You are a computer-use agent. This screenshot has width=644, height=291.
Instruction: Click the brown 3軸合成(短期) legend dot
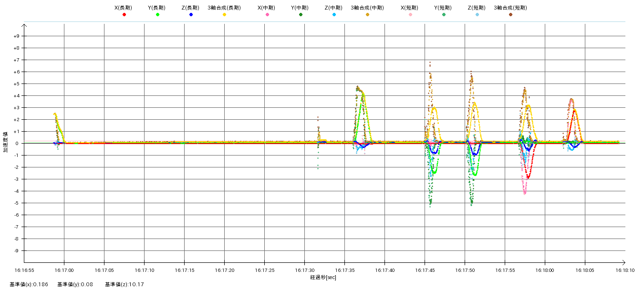click(510, 15)
